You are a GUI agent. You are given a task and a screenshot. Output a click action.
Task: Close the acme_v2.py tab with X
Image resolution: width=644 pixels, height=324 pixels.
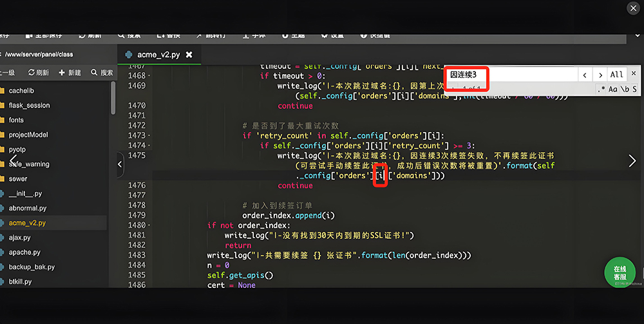(x=189, y=55)
